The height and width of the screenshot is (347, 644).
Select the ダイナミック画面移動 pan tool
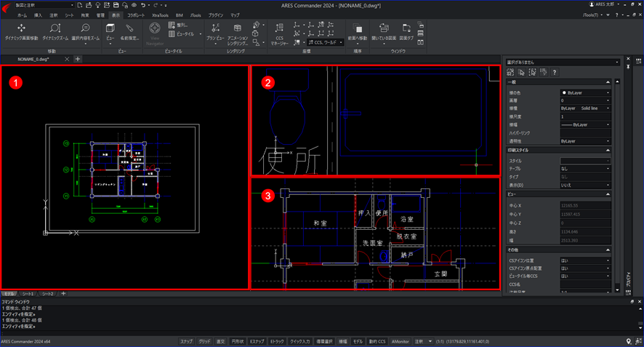coord(21,32)
